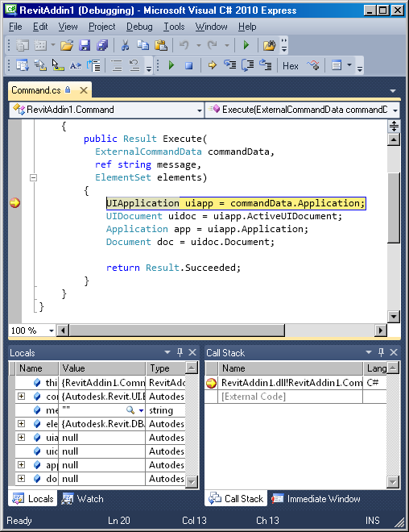Save the current file with the floppy icon
Image resolution: width=409 pixels, height=532 pixels.
(x=85, y=45)
